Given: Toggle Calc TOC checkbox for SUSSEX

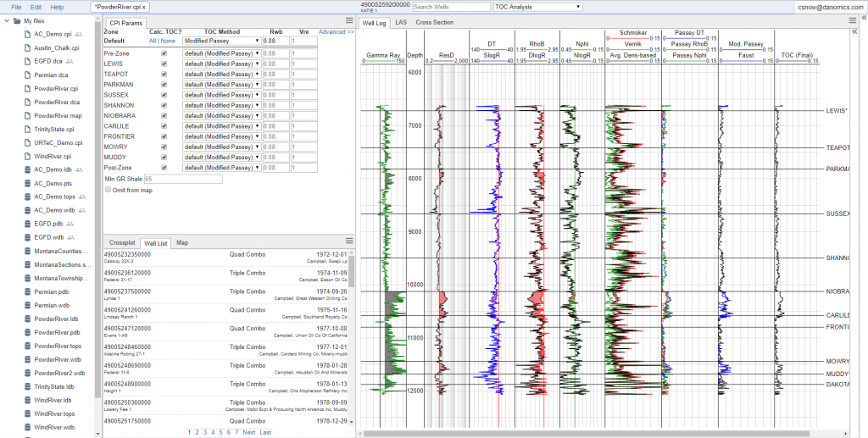Looking at the screenshot, I should [164, 95].
